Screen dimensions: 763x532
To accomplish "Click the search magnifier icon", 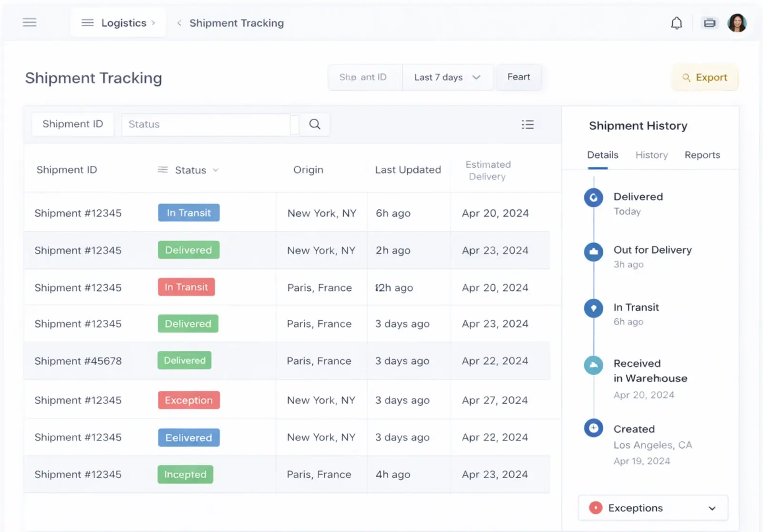I will (x=314, y=124).
